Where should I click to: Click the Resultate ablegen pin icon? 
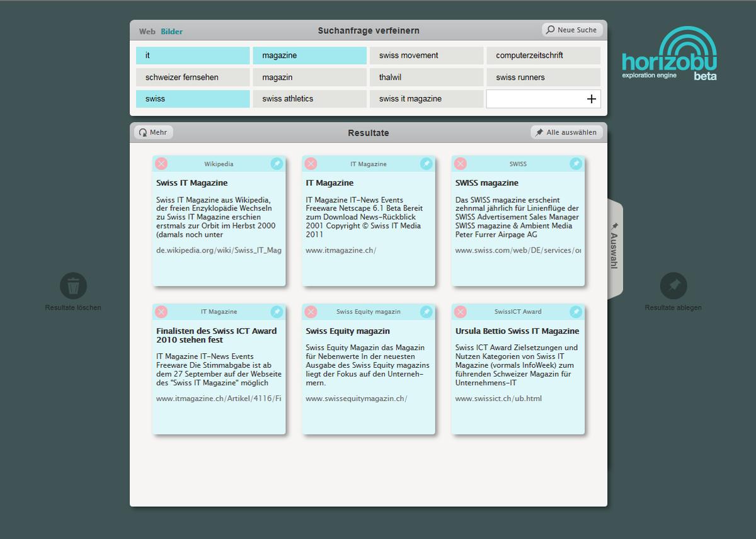673,286
